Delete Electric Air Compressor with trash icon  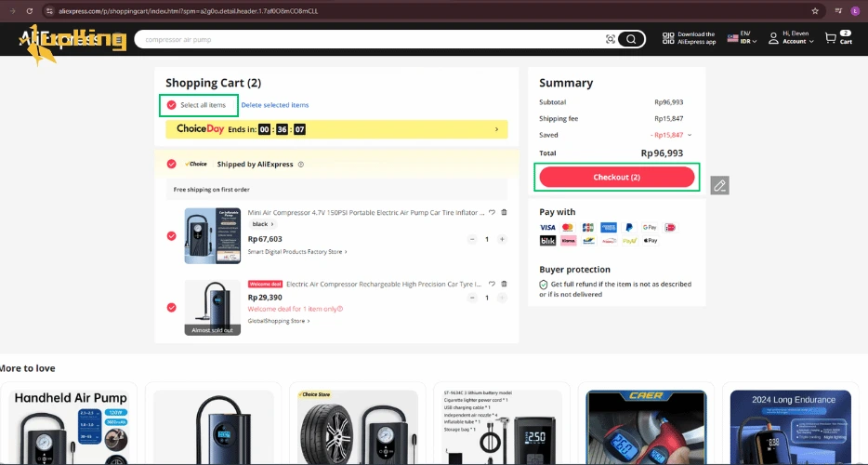point(504,284)
